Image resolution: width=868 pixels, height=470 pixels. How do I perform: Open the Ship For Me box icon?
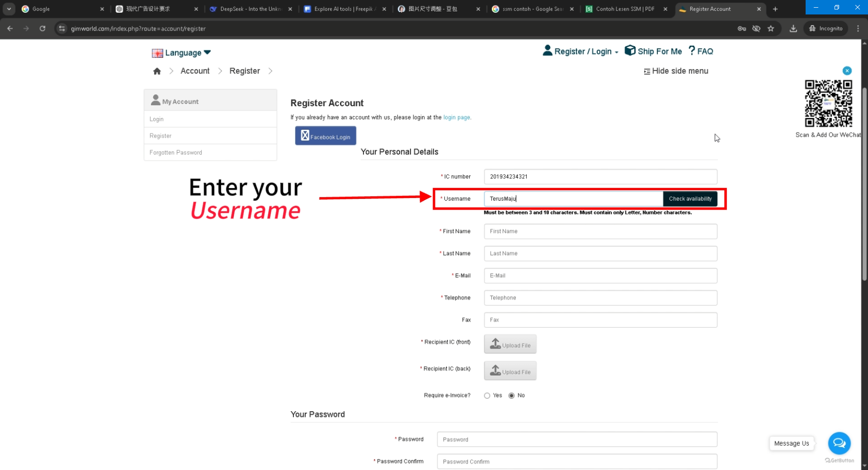(630, 51)
